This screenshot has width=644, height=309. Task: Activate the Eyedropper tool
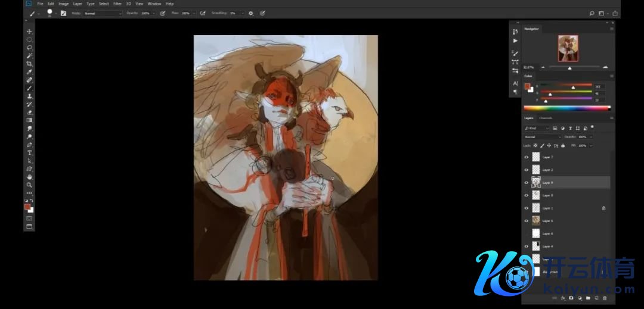(29, 71)
